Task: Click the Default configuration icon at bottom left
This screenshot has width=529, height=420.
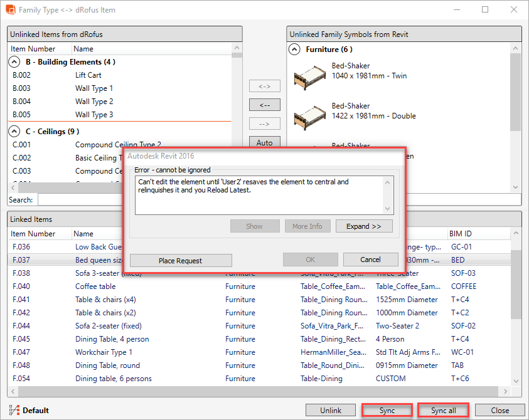Action: pos(13,411)
